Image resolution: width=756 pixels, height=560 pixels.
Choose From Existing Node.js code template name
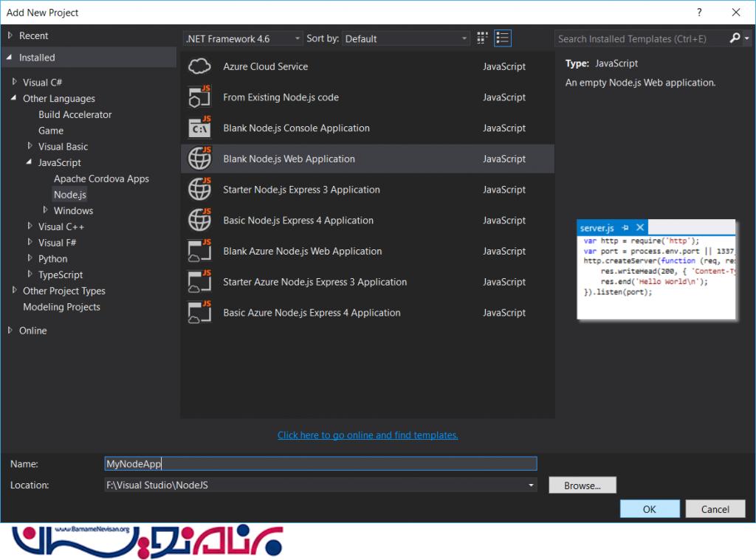(281, 97)
